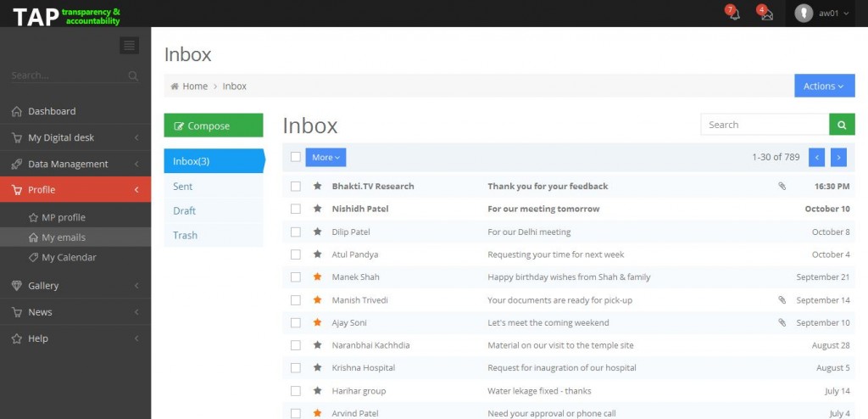This screenshot has height=419, width=868.
Task: Click the aw01 user avatar
Action: [x=804, y=14]
